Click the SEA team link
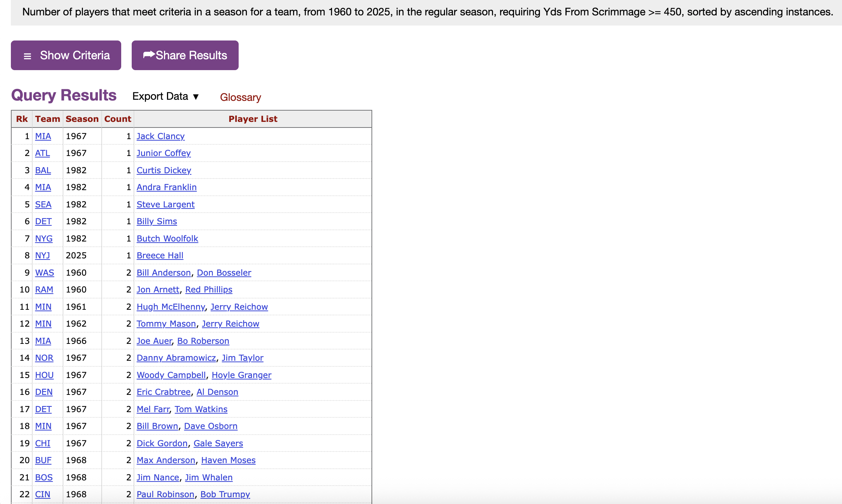 [43, 204]
